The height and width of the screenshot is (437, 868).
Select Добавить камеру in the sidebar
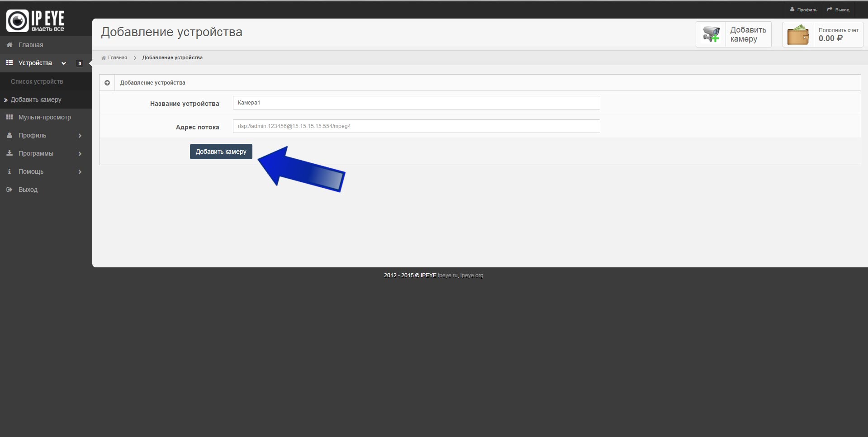[x=36, y=100]
